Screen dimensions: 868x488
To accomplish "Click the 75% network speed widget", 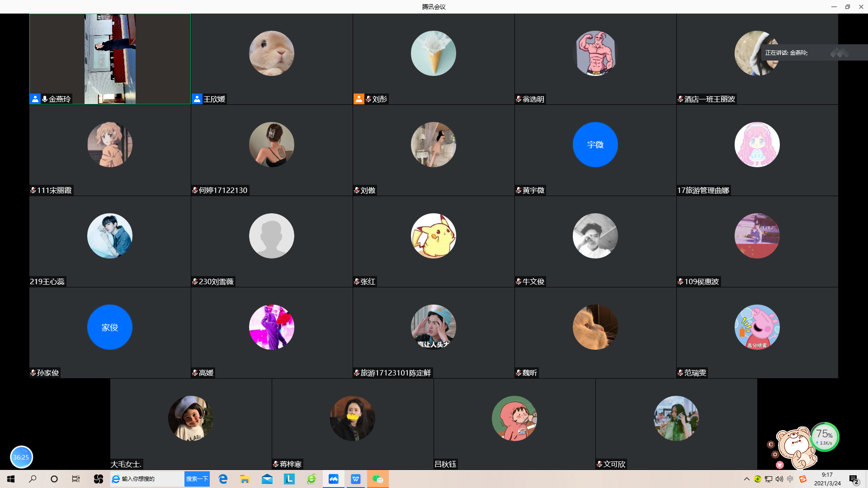I will [x=825, y=436].
